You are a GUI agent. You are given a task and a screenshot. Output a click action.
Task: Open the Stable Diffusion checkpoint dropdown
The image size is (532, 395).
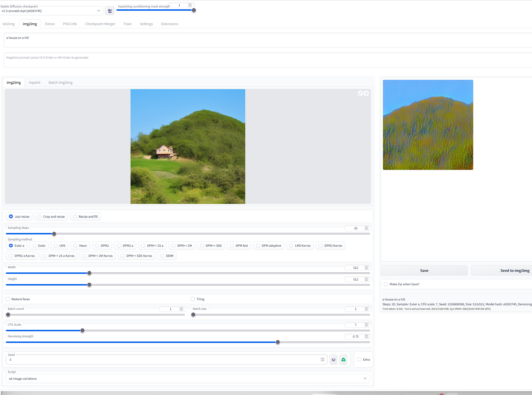(51, 10)
